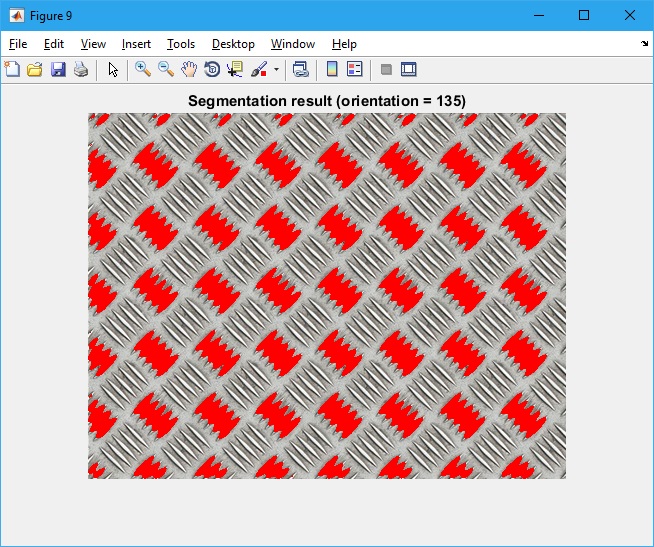Print the figure using the printer icon
Image resolution: width=654 pixels, height=547 pixels.
(x=81, y=69)
